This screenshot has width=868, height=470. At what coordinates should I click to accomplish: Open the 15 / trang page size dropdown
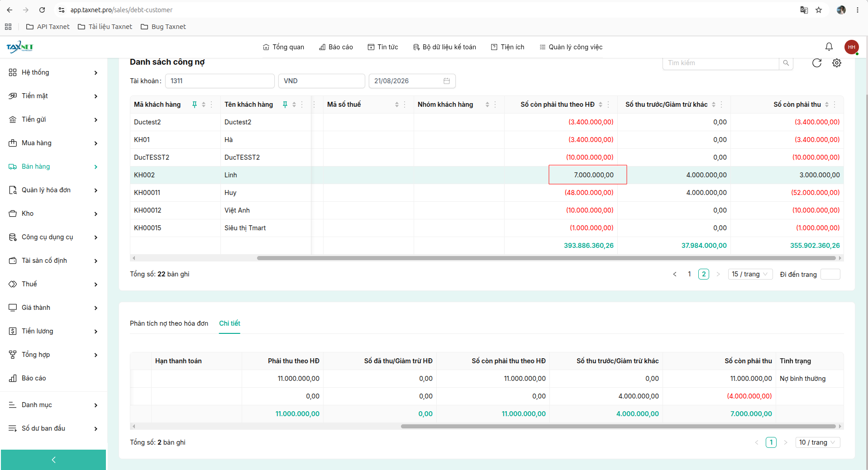click(x=750, y=274)
